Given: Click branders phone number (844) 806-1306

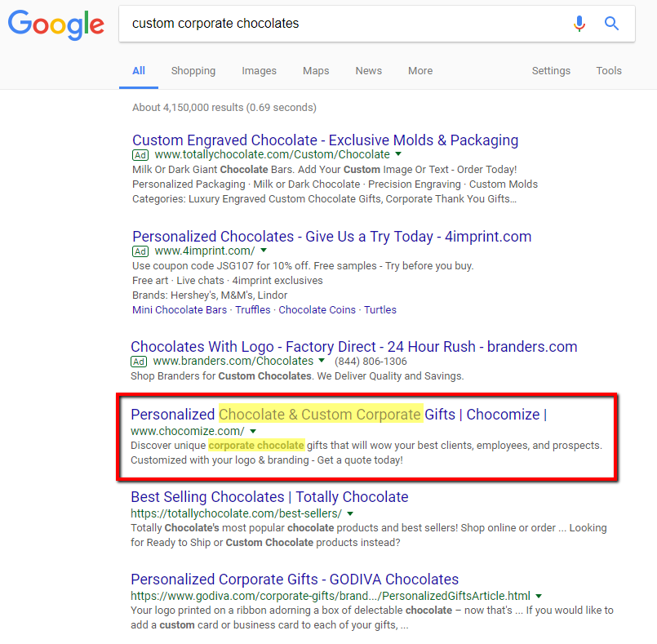Looking at the screenshot, I should [371, 361].
